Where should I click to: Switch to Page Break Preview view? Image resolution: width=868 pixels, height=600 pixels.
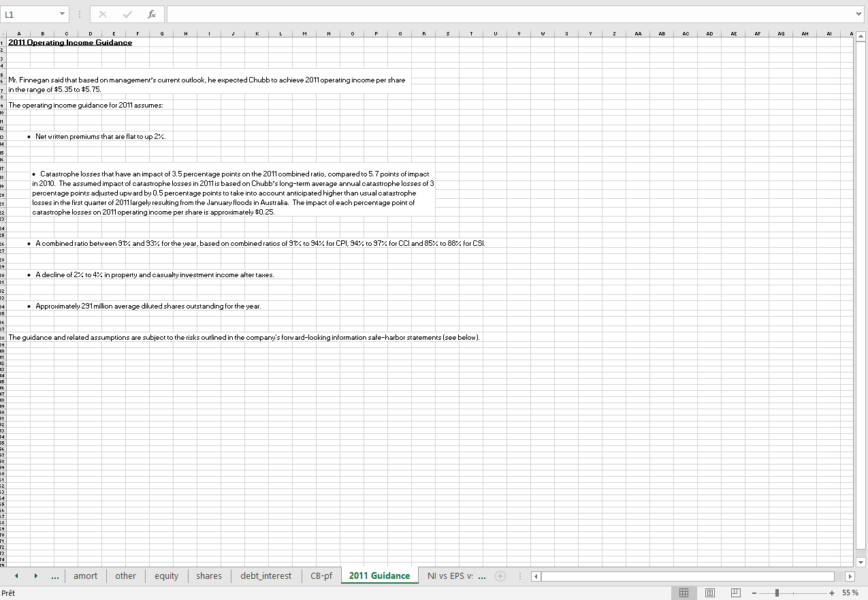tap(735, 593)
